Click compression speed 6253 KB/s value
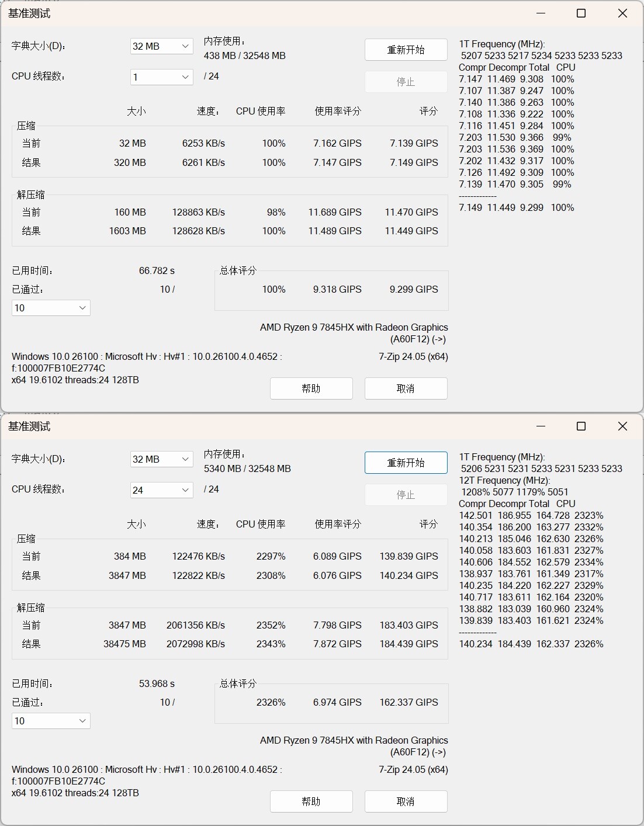This screenshot has width=644, height=826. click(x=203, y=143)
